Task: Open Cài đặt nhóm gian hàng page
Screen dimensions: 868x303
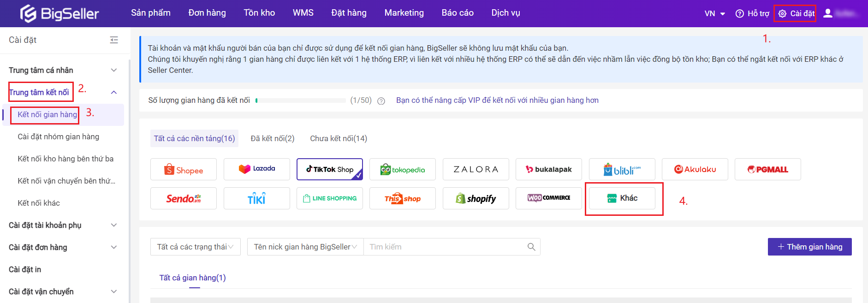Action: [59, 137]
